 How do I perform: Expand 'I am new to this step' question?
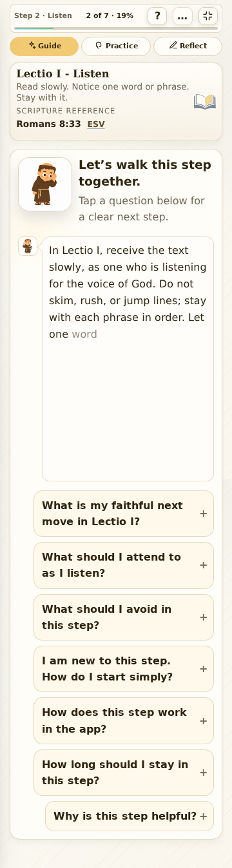pos(124,669)
